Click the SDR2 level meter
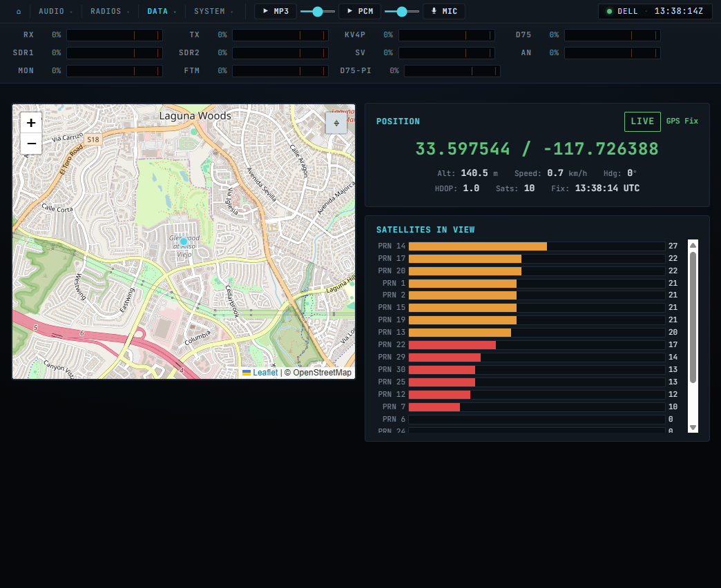Screen dimensions: 721x588 280,53
